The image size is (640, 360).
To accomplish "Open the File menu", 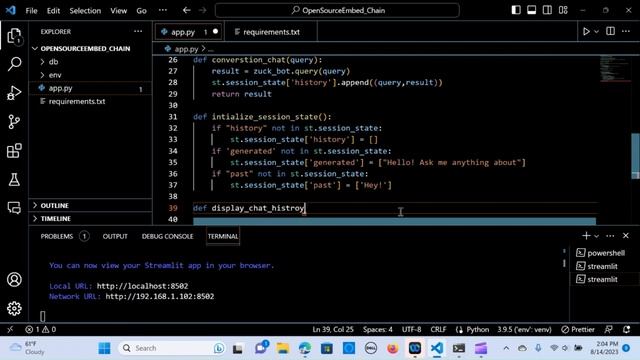I will pos(31,11).
